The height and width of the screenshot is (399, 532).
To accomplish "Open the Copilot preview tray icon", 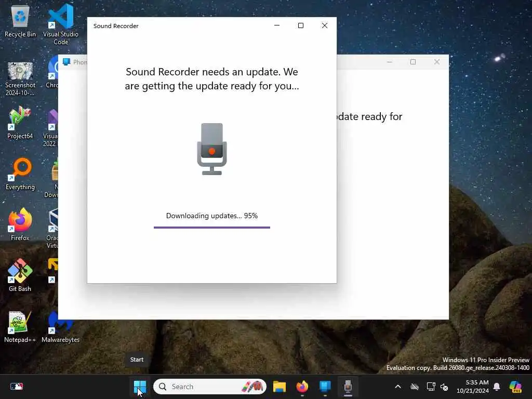I will (515, 387).
